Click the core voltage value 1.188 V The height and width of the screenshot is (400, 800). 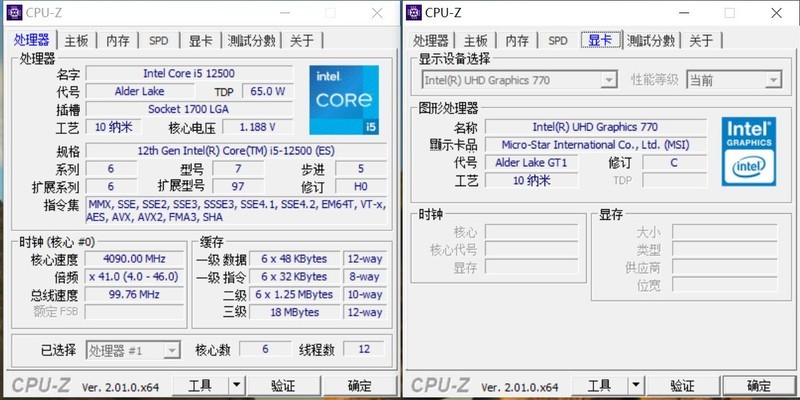258,127
